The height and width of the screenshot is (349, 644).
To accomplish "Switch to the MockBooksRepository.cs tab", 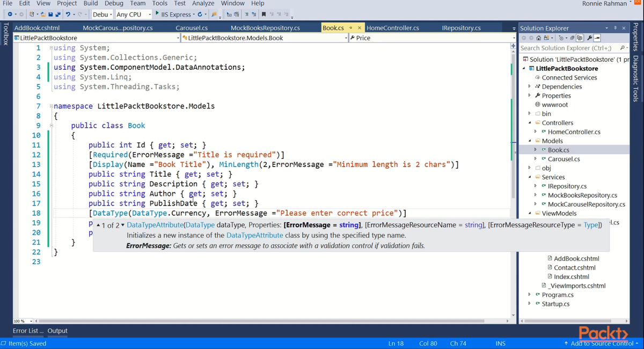I will (x=265, y=27).
